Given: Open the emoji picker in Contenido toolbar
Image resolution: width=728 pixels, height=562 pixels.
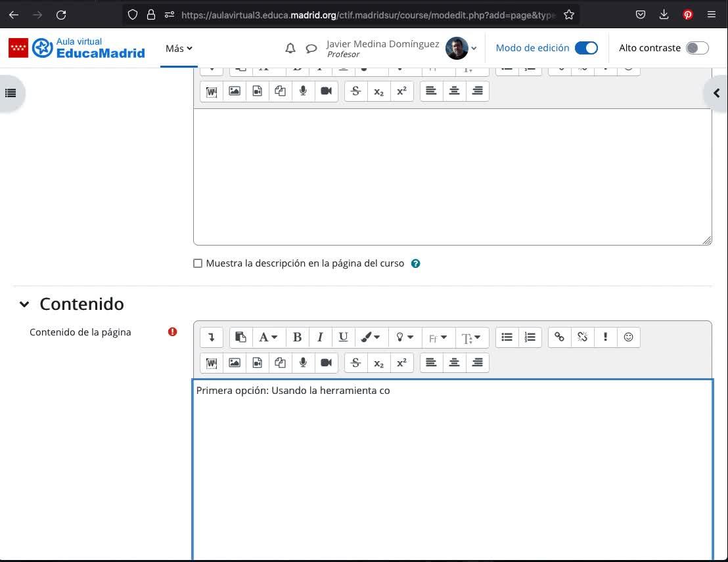Looking at the screenshot, I should pos(628,337).
